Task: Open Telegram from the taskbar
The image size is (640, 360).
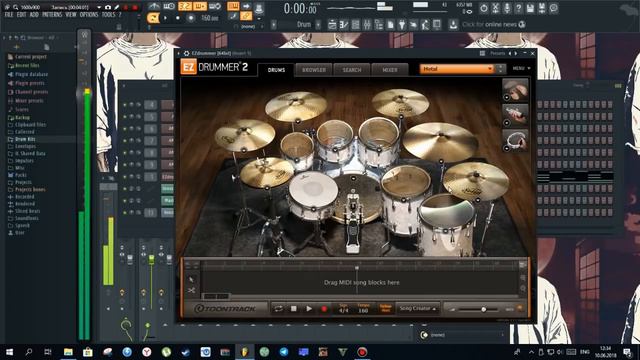Action: tap(284, 352)
